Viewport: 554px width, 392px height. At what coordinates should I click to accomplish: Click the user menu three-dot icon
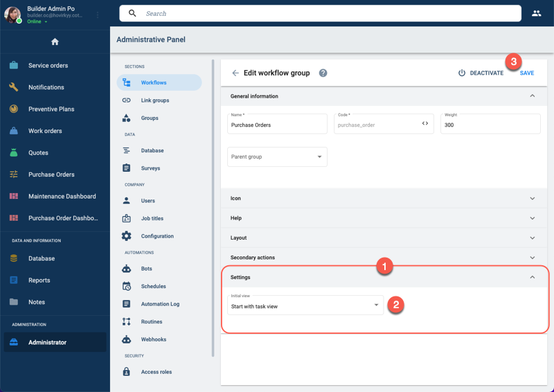click(x=98, y=15)
